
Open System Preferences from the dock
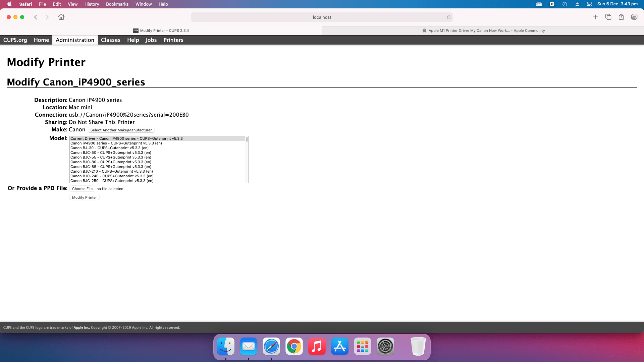tap(385, 346)
